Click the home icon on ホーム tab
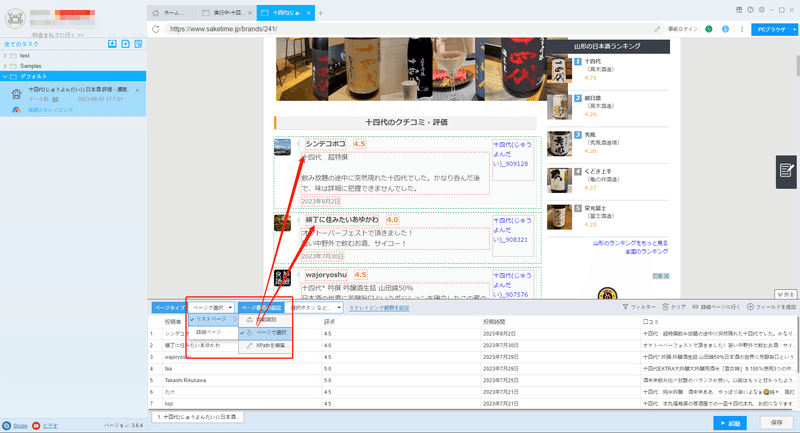The width and height of the screenshot is (800, 433). [x=156, y=13]
